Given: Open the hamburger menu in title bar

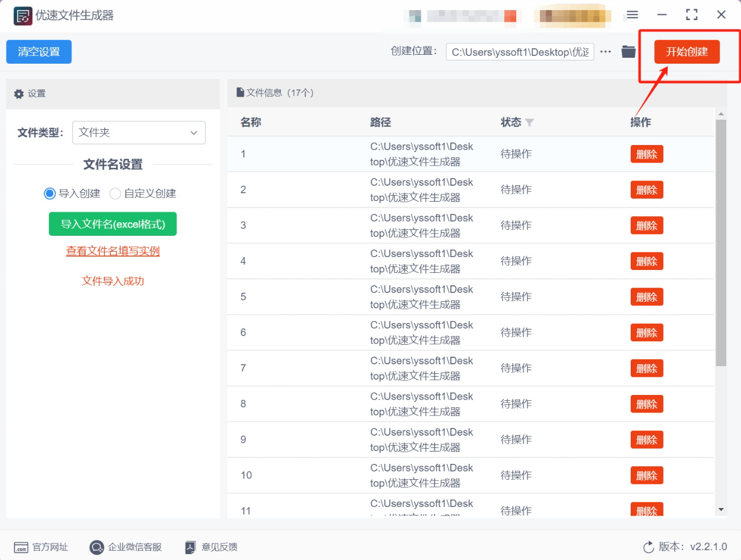Looking at the screenshot, I should click(x=632, y=15).
